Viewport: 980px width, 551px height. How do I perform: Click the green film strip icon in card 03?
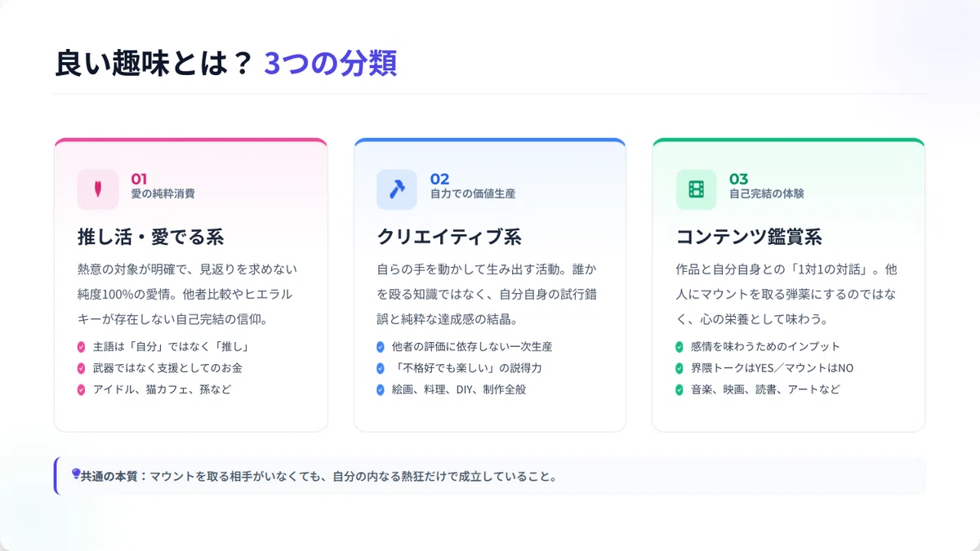pyautogui.click(x=696, y=189)
